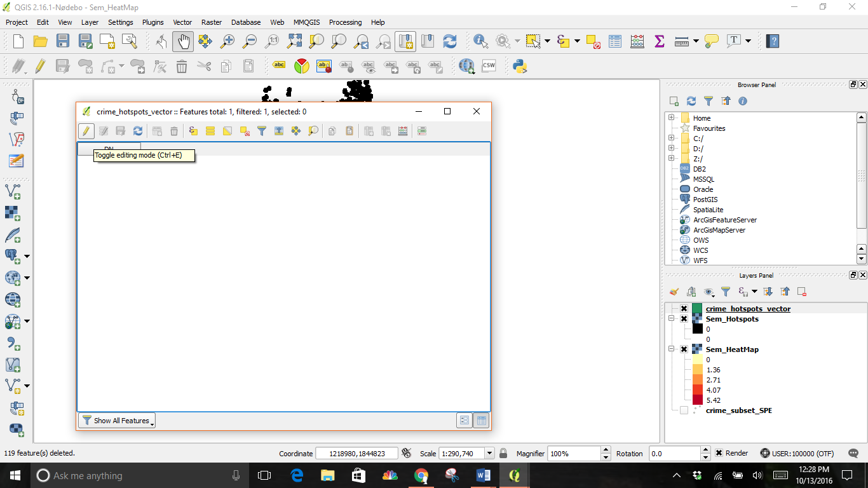Open the Field Calculator abacus icon
The height and width of the screenshot is (488, 868).
click(x=637, y=41)
